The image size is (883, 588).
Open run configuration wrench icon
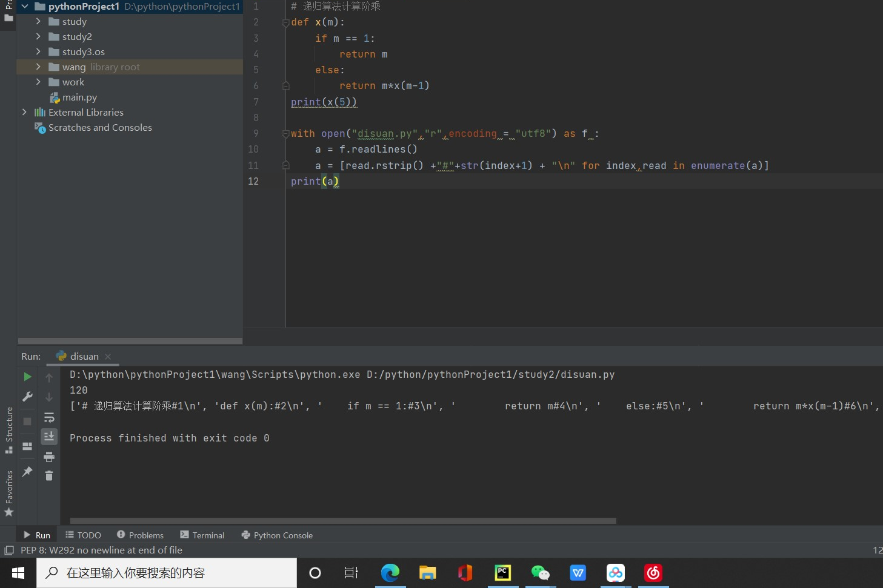point(27,397)
